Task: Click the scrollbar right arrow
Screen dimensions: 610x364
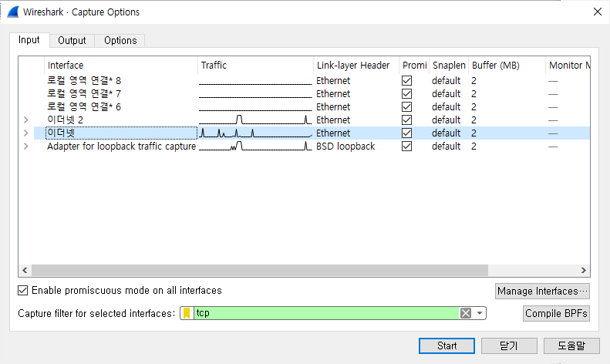Action: pos(584,270)
